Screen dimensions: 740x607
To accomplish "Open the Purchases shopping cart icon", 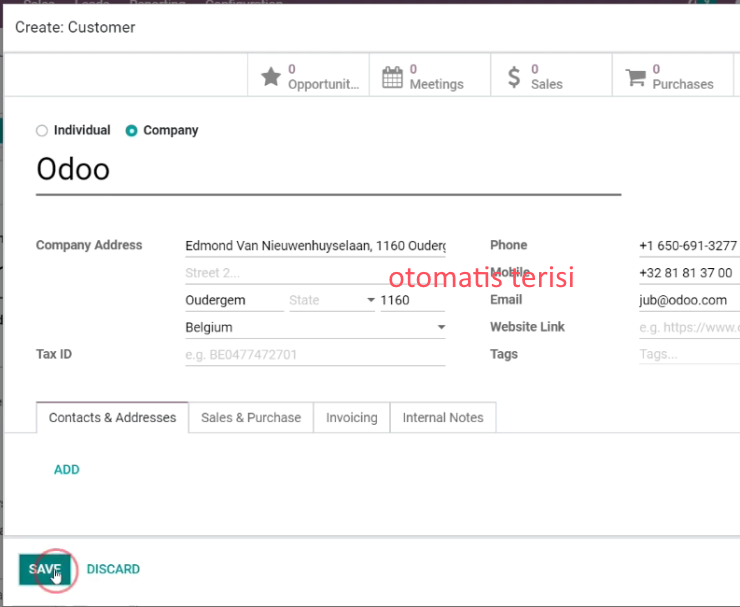I will (635, 77).
